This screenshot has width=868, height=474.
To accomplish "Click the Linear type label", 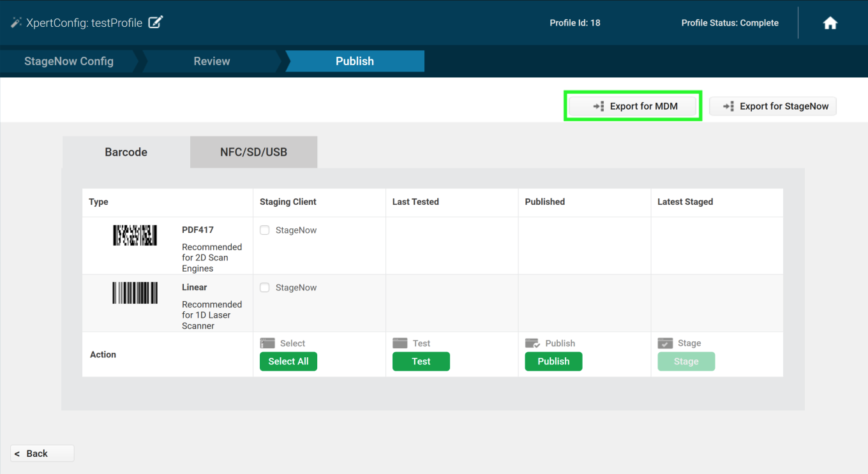I will pyautogui.click(x=195, y=287).
